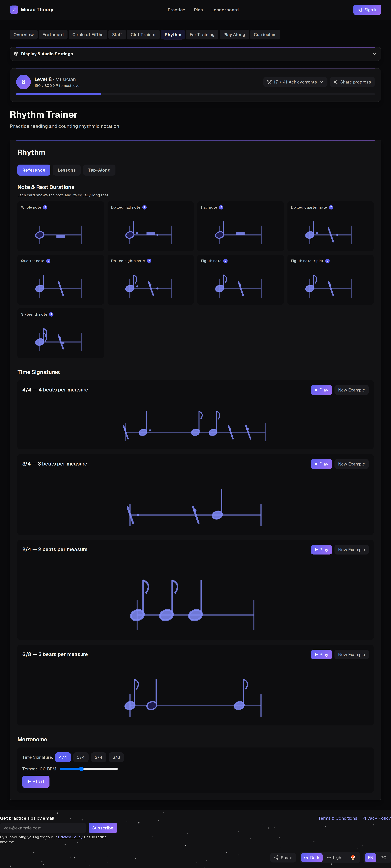Click the Sixteenth note notation card
The image size is (391, 868).
(61, 333)
